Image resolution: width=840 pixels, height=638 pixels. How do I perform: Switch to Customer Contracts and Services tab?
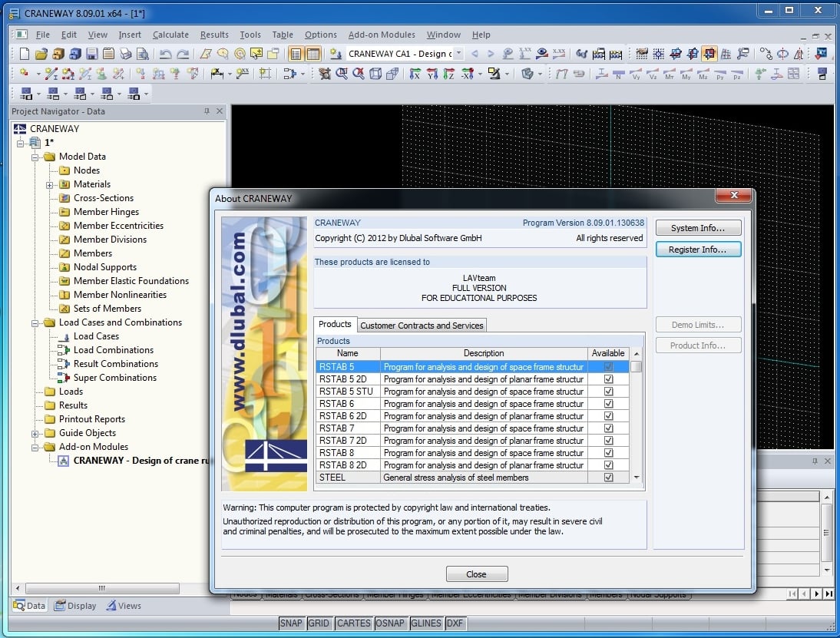(x=422, y=326)
